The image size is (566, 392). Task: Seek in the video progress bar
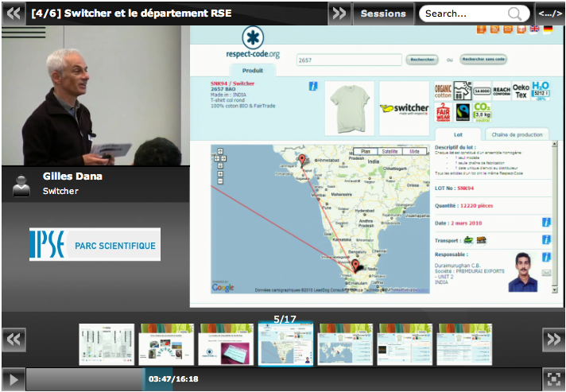click(283, 379)
